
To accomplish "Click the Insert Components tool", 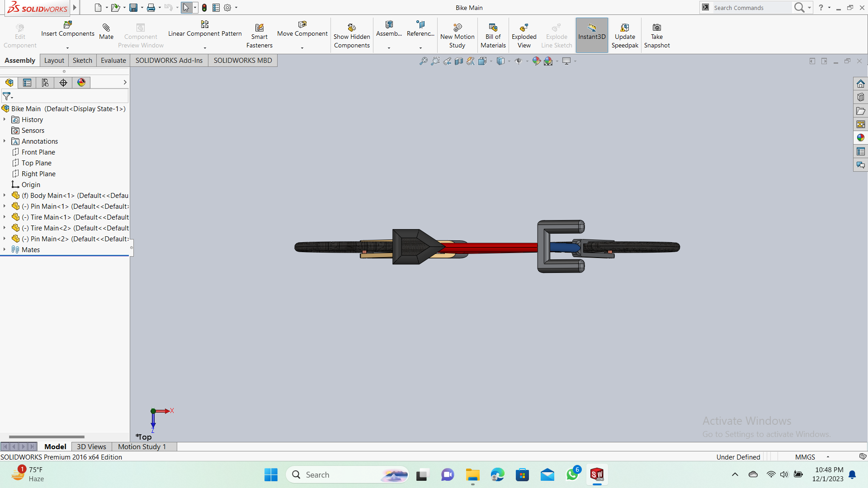I will pyautogui.click(x=67, y=29).
